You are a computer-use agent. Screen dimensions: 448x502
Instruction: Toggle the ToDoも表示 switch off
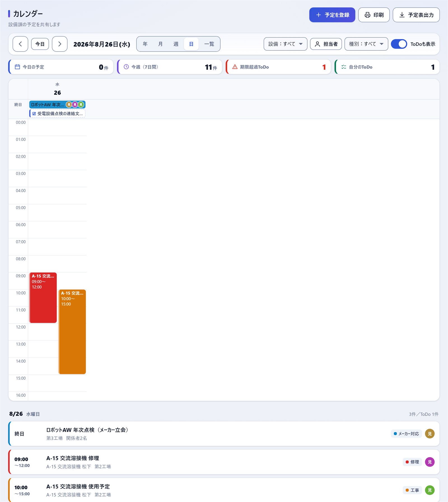click(x=399, y=44)
